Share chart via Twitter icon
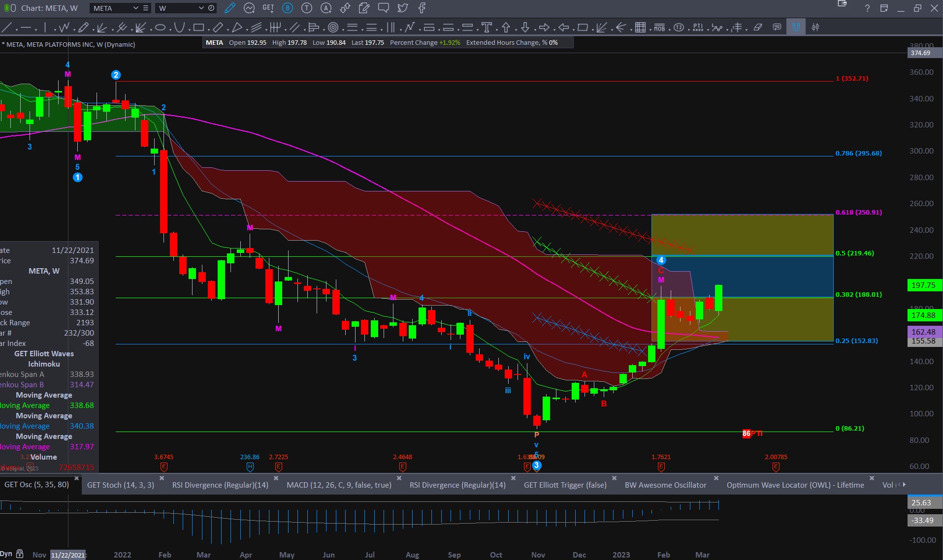 tap(403, 8)
